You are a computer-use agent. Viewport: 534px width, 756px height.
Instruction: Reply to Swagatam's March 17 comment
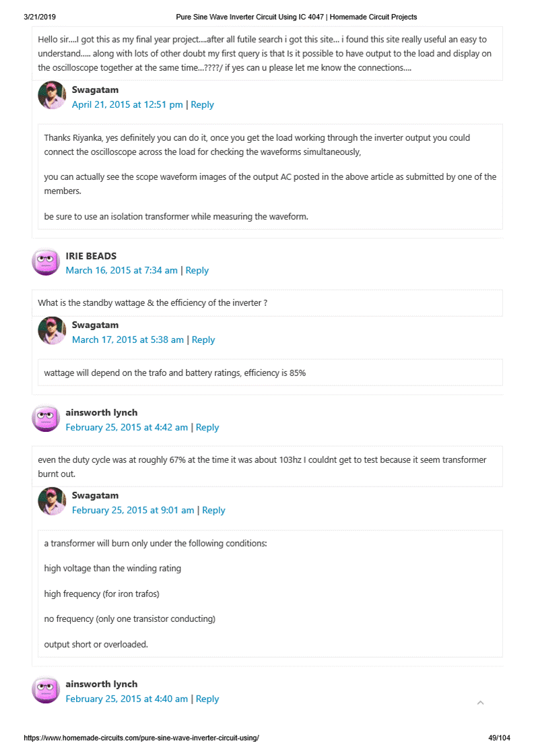coord(203,340)
